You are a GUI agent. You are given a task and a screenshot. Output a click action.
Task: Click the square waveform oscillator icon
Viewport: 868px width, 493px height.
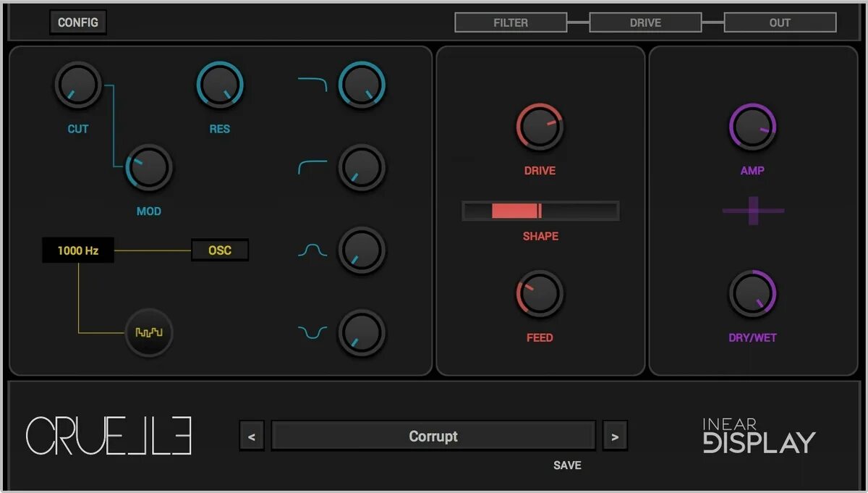click(149, 333)
